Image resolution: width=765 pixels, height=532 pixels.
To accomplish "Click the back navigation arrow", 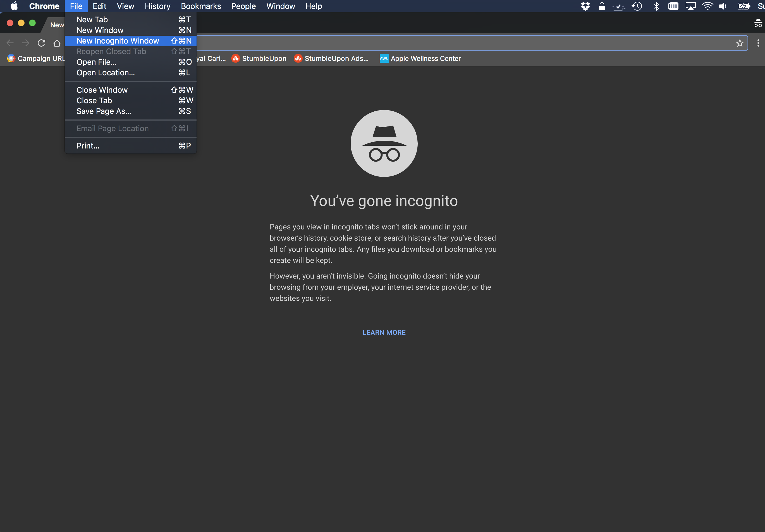I will pyautogui.click(x=10, y=43).
